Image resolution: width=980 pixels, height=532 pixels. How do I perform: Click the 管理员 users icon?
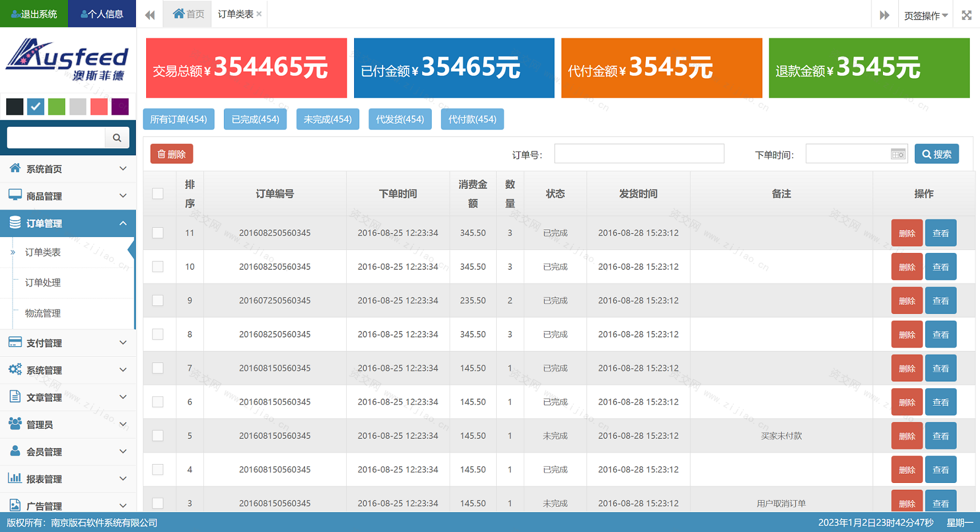15,424
